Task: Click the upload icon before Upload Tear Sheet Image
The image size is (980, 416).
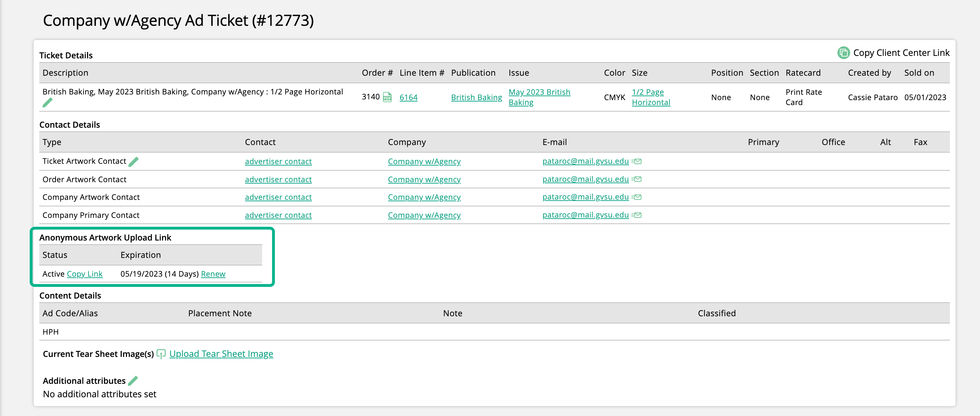Action: coord(161,354)
